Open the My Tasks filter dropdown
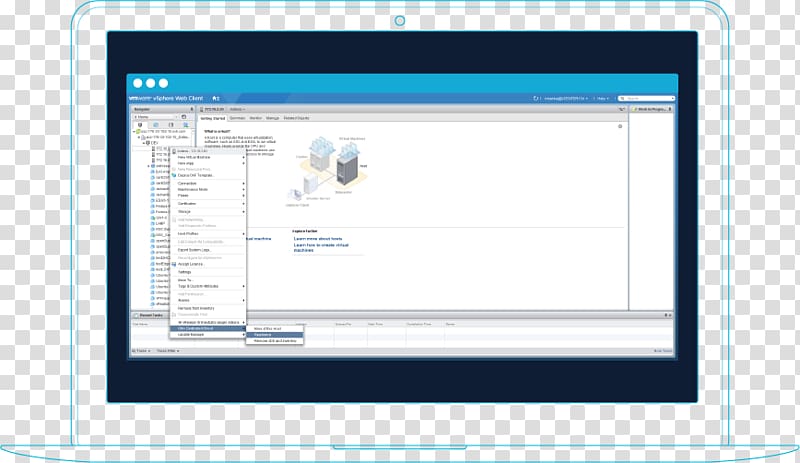Viewport: 800px width, 463px height. pos(141,351)
